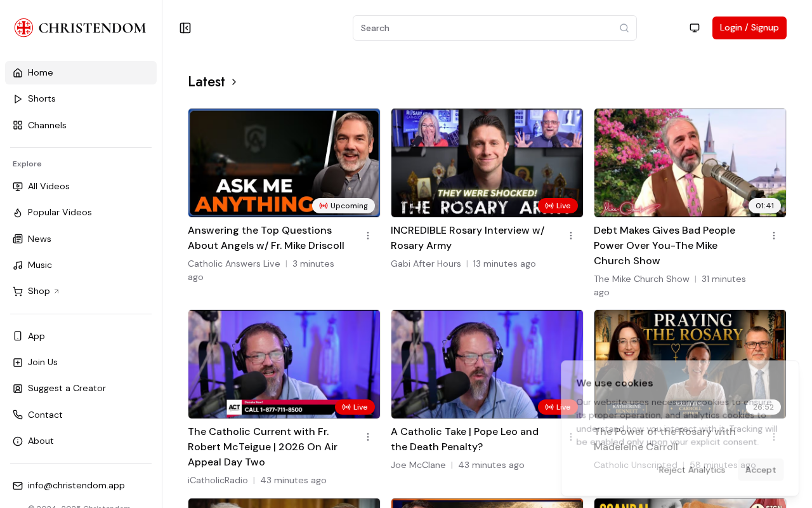This screenshot has width=812, height=508.
Task: Open the Home menu item
Action: [x=81, y=72]
